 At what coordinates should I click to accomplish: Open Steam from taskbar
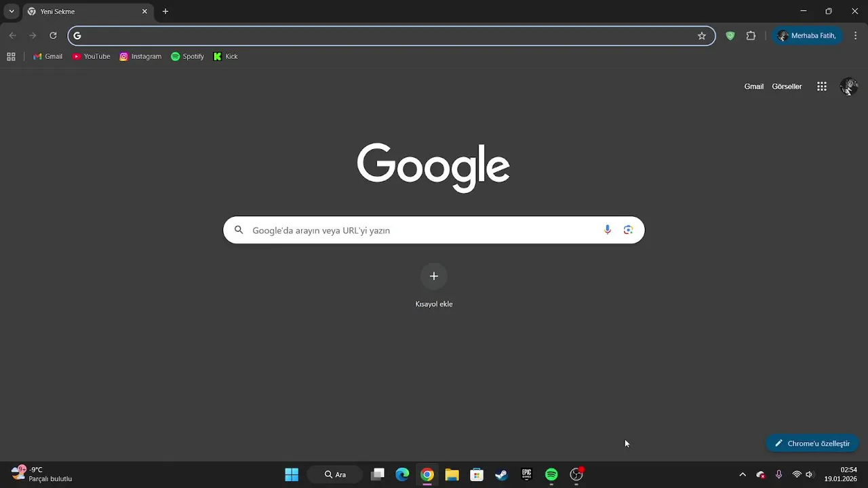coord(501,474)
